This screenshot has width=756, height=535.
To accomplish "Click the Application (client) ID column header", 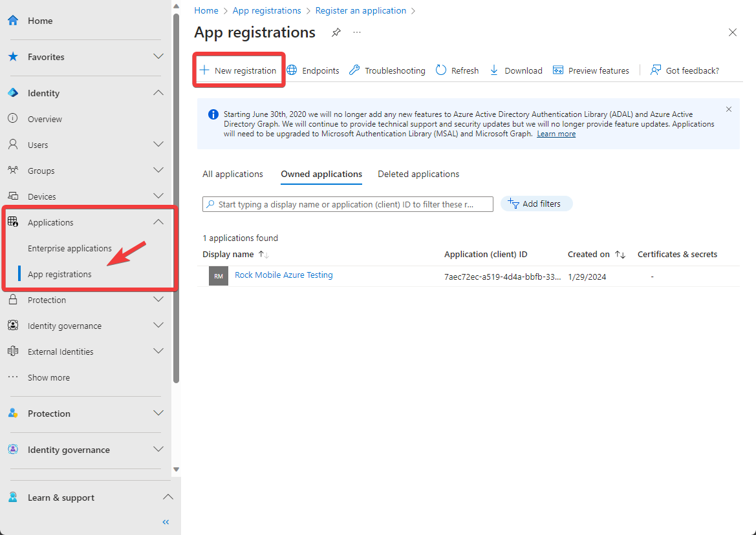I will tap(486, 255).
